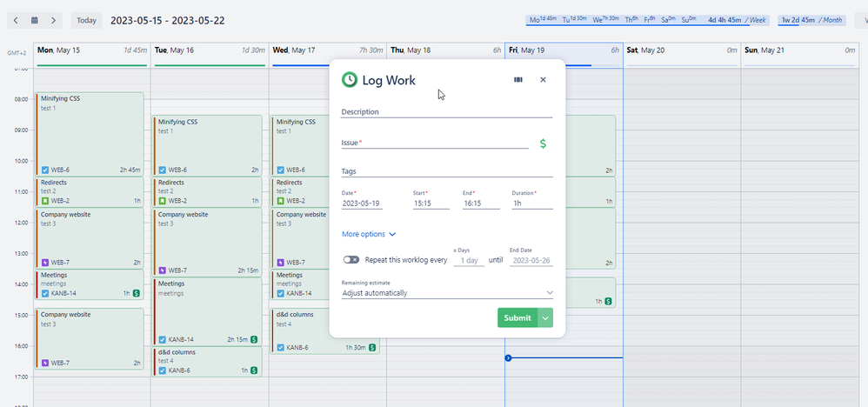
Task: Click Tuesday d&d columns worklog
Action: pos(207,362)
